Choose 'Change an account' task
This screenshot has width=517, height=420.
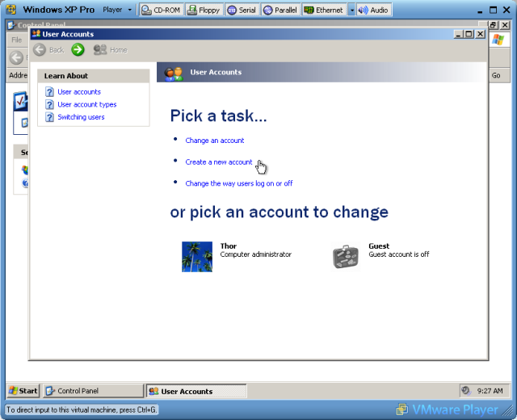click(x=215, y=141)
